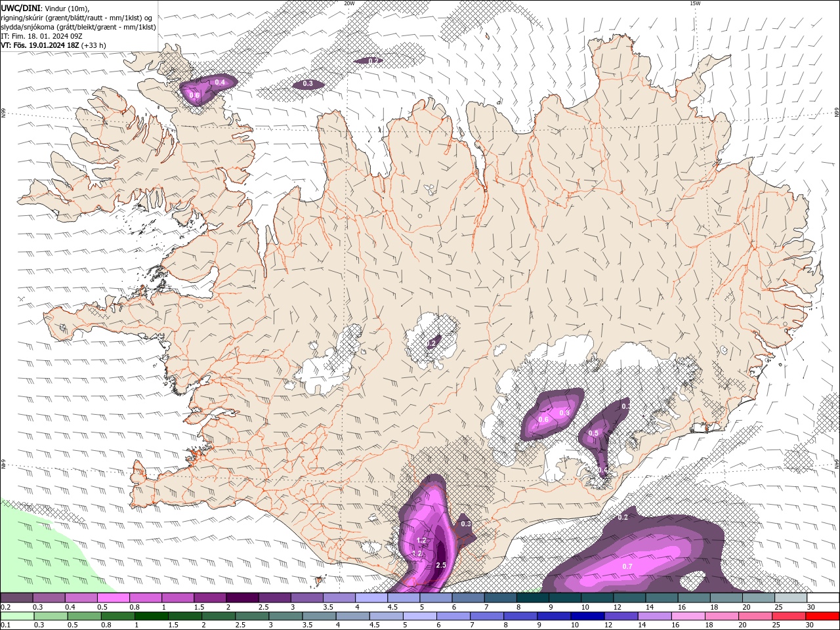Click the 30 label in the snow legend row

point(811,607)
